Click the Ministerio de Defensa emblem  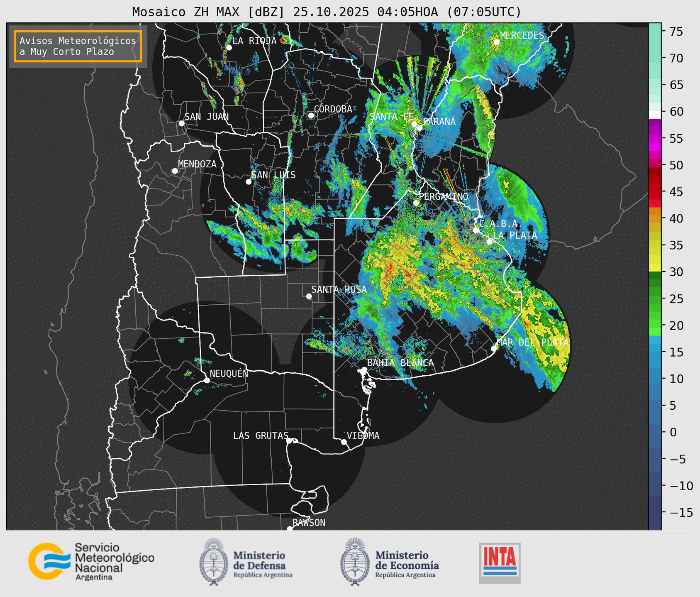pos(214,562)
